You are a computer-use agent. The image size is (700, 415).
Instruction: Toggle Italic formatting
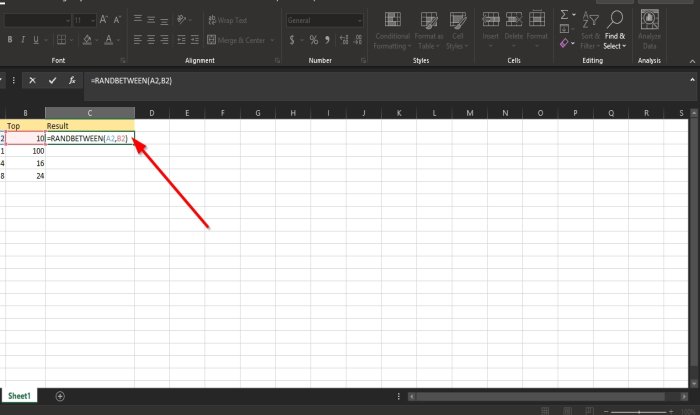pyautogui.click(x=23, y=40)
